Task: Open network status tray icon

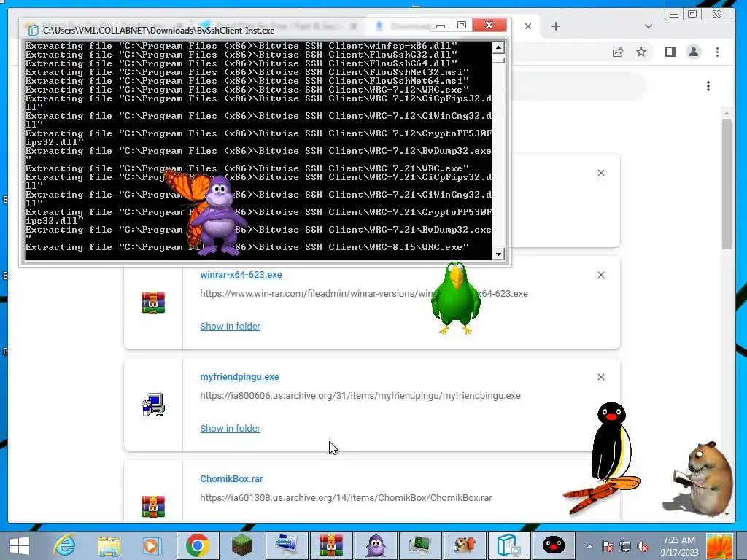Action: click(625, 546)
